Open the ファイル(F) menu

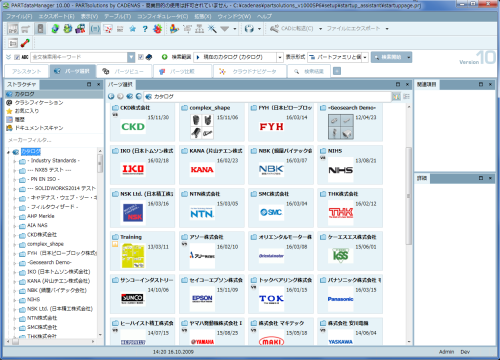[x=19, y=16]
